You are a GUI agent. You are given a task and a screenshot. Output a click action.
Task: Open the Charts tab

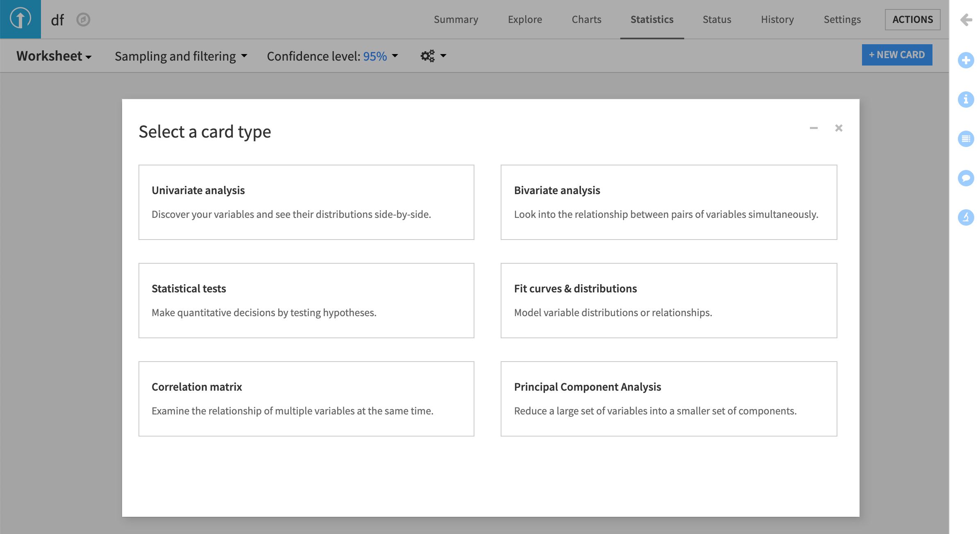(x=586, y=19)
